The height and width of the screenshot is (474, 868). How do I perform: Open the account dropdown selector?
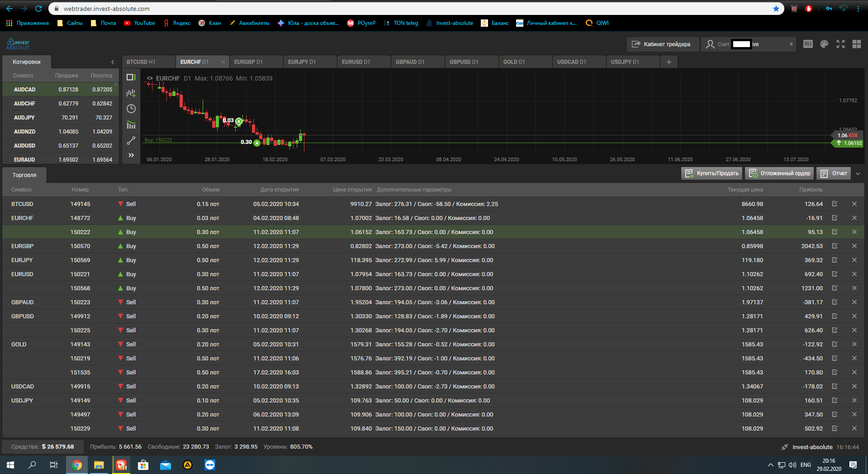click(749, 44)
